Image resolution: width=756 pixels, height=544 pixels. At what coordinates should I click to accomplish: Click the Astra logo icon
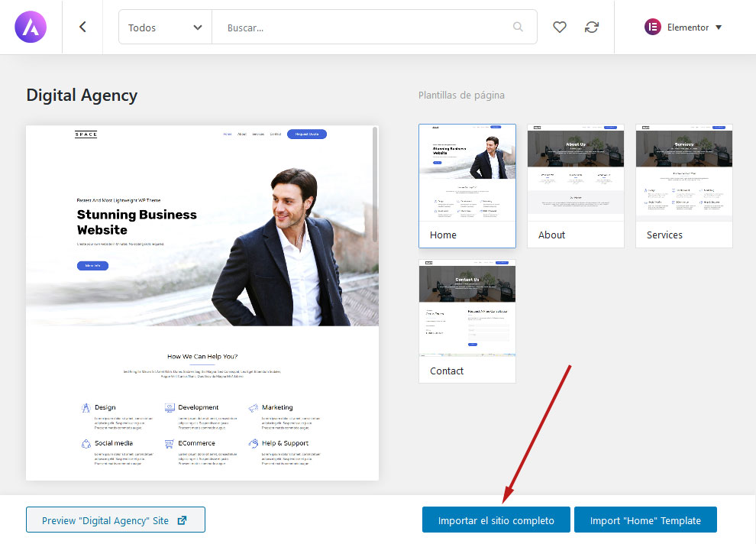[31, 27]
